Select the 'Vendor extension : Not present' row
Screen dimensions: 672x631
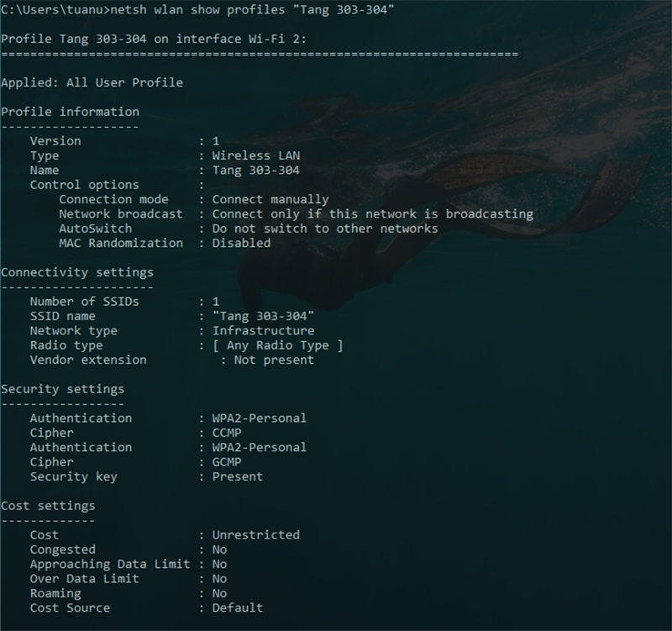(x=172, y=360)
